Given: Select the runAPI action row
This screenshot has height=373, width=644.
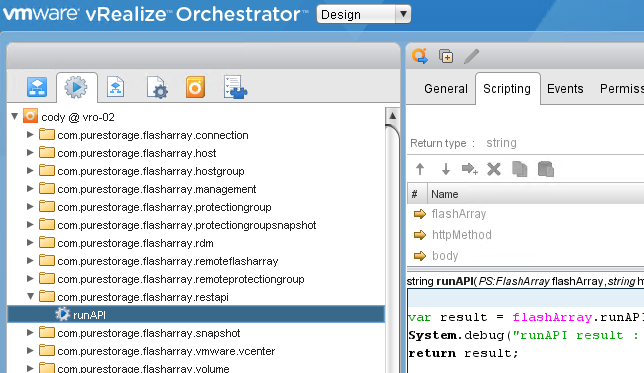Looking at the screenshot, I should 196,315.
